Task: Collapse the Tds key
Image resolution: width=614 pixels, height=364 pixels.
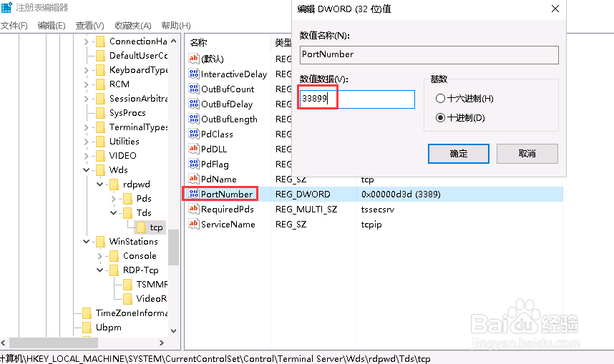Action: tap(114, 212)
